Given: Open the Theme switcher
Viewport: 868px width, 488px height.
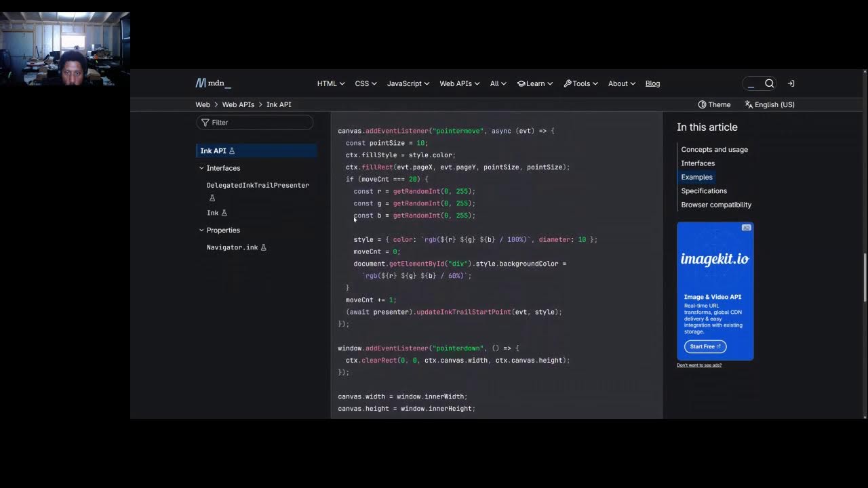Looking at the screenshot, I should 714,104.
